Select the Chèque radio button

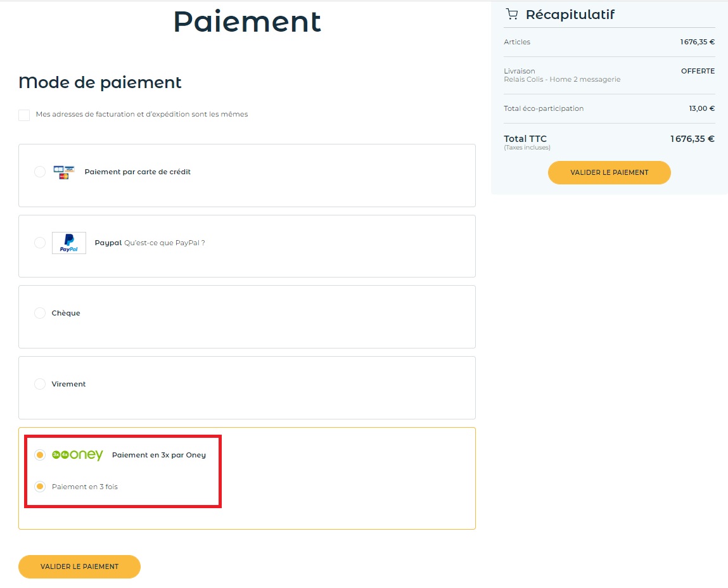pos(40,313)
